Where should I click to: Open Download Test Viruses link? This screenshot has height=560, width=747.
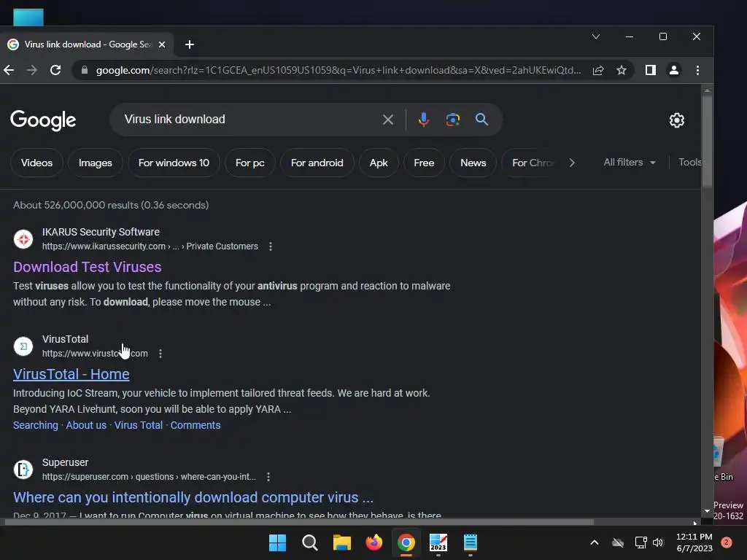88,267
